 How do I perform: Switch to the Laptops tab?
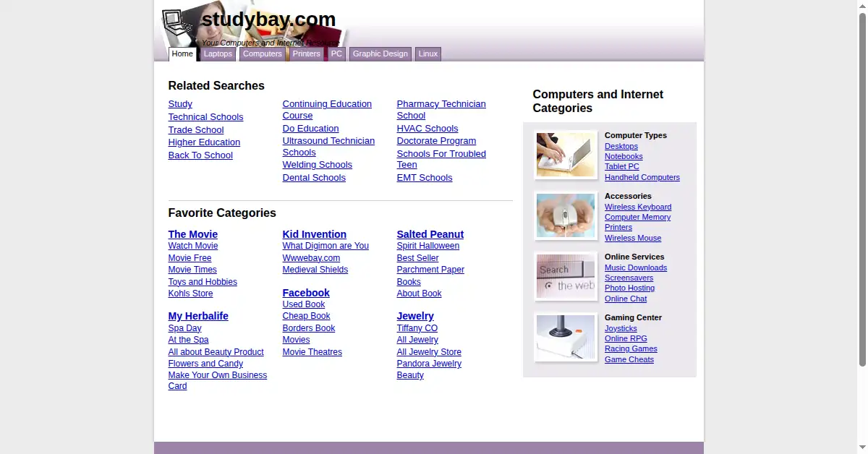click(218, 54)
